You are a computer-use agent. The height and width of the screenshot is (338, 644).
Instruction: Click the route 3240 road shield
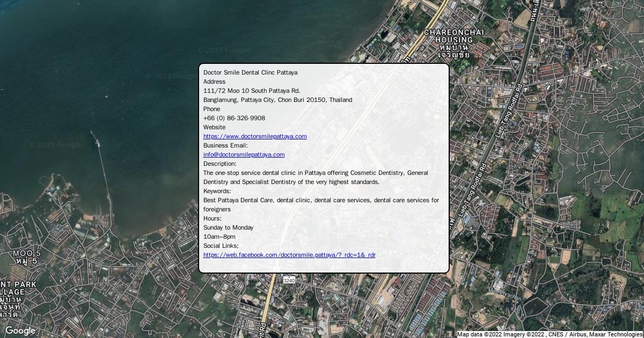tap(289, 280)
